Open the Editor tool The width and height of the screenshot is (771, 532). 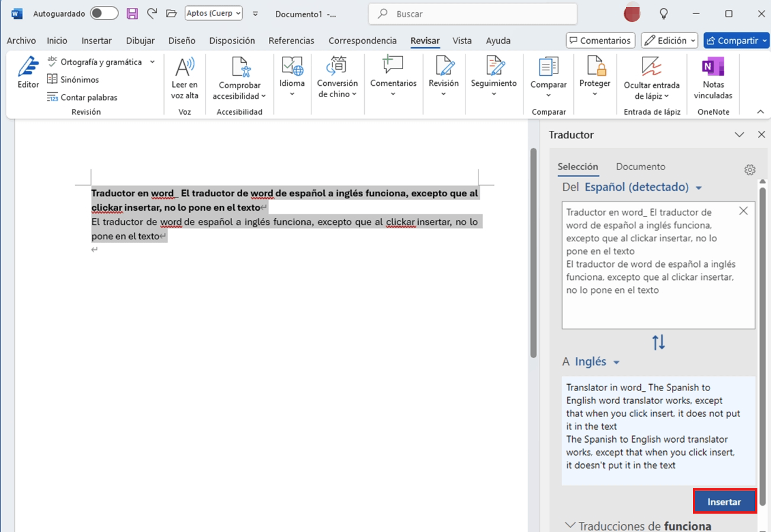28,73
